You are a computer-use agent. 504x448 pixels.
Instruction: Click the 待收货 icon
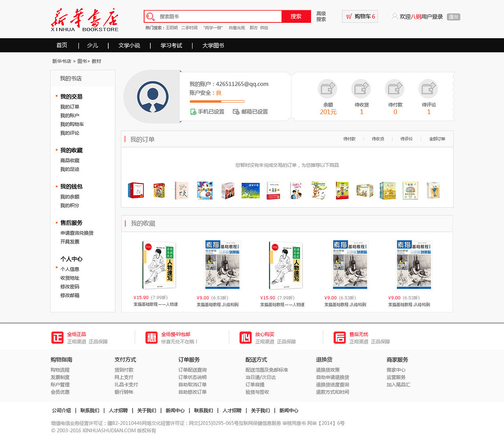pos(361,89)
